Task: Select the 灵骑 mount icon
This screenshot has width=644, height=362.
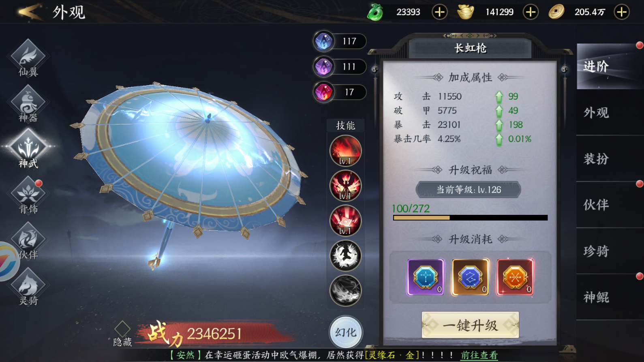Action: click(28, 287)
